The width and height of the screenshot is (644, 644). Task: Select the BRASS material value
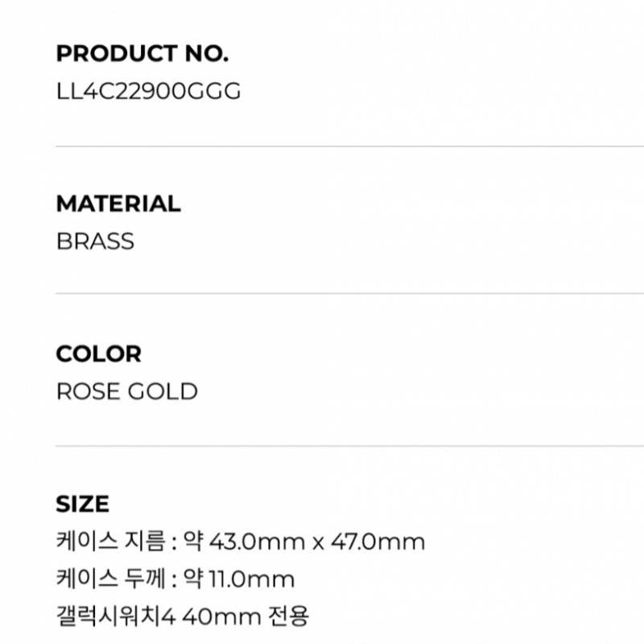tap(95, 241)
